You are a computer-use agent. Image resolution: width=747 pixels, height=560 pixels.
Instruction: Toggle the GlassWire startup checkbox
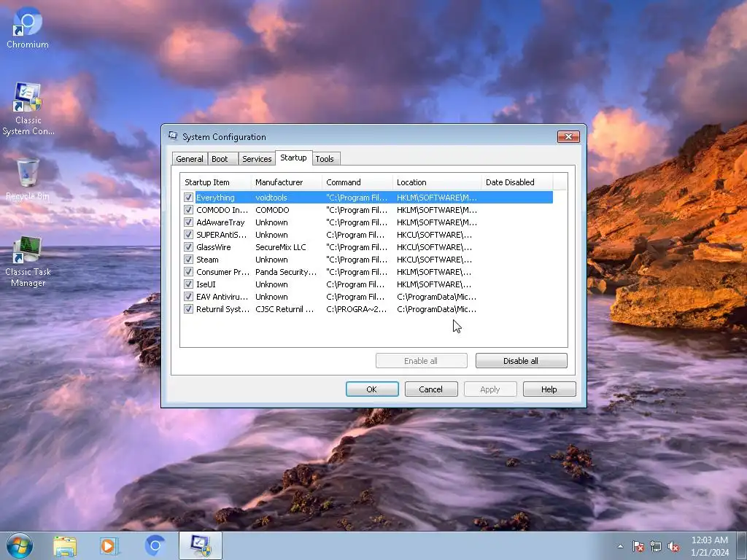(x=188, y=246)
